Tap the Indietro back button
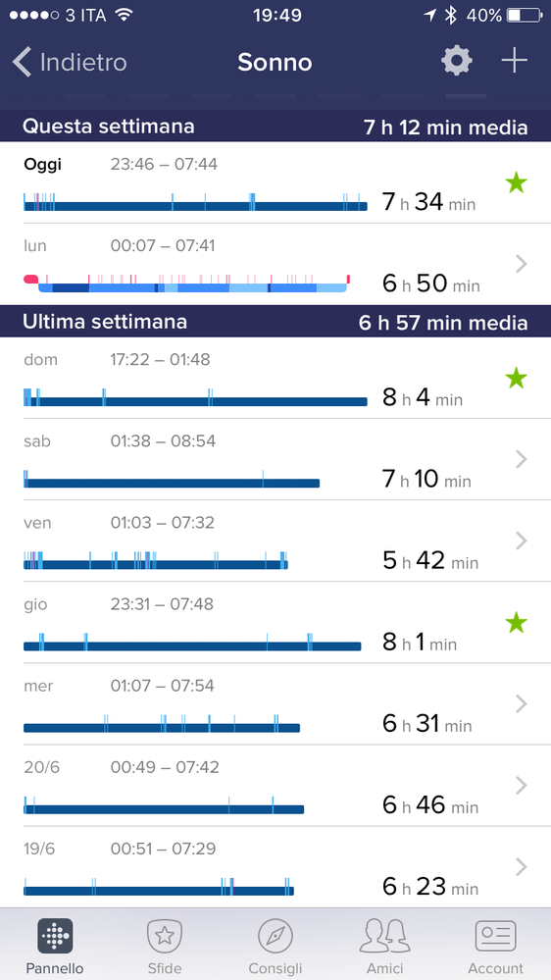This screenshot has height=980, width=551. 70,63
